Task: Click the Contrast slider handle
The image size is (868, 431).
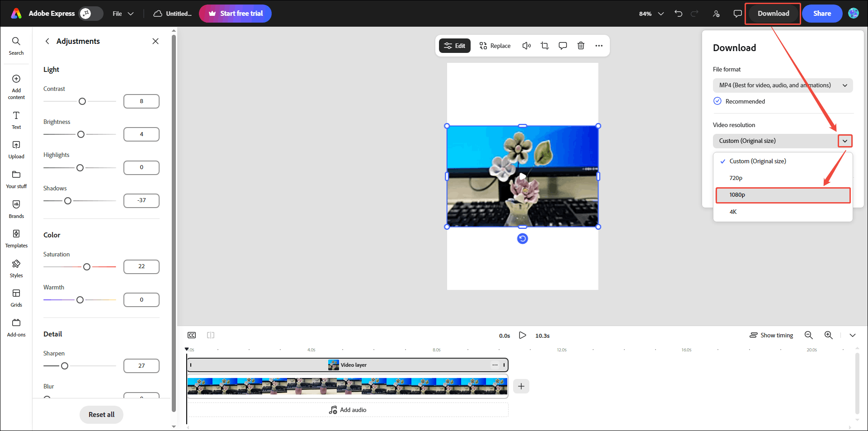Action: (82, 101)
